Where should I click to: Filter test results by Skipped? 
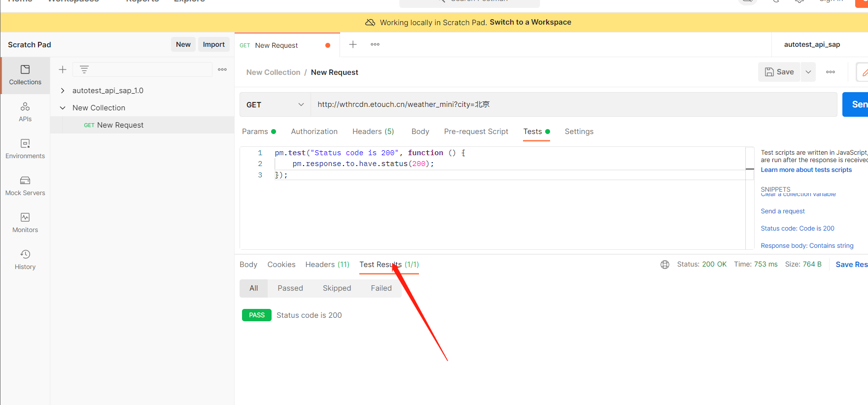coord(337,288)
